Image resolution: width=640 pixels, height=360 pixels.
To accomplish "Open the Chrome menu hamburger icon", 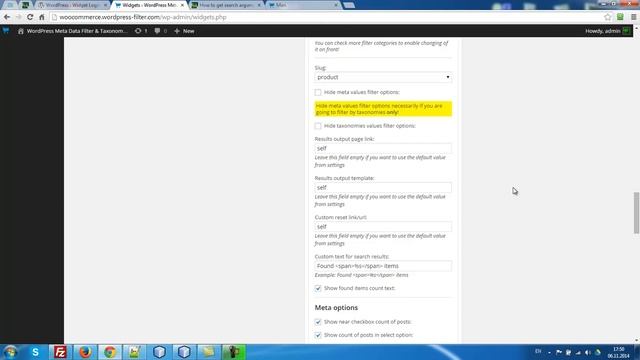I will [633, 17].
